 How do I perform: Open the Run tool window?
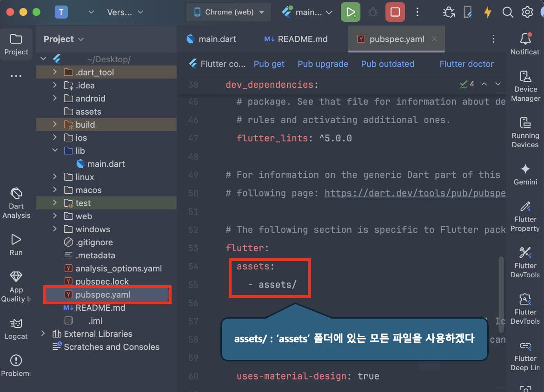16,245
